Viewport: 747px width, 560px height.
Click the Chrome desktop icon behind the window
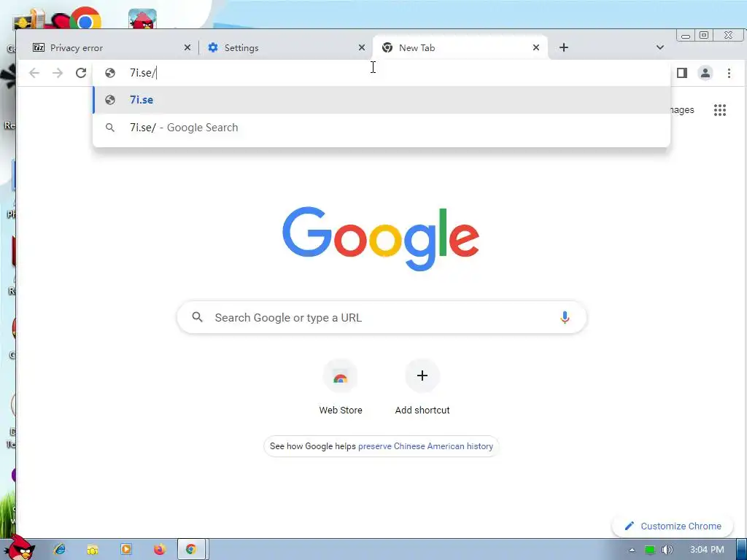coord(86,18)
